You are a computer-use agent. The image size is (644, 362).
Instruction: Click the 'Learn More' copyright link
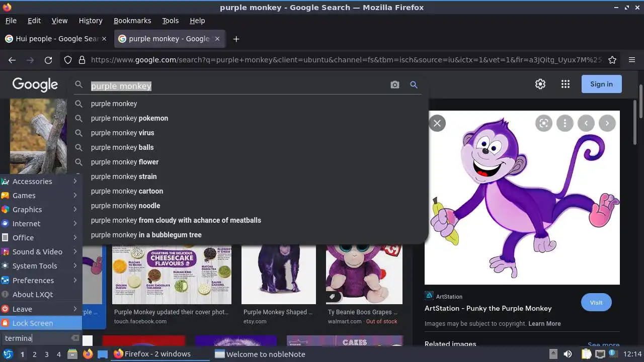point(544,324)
